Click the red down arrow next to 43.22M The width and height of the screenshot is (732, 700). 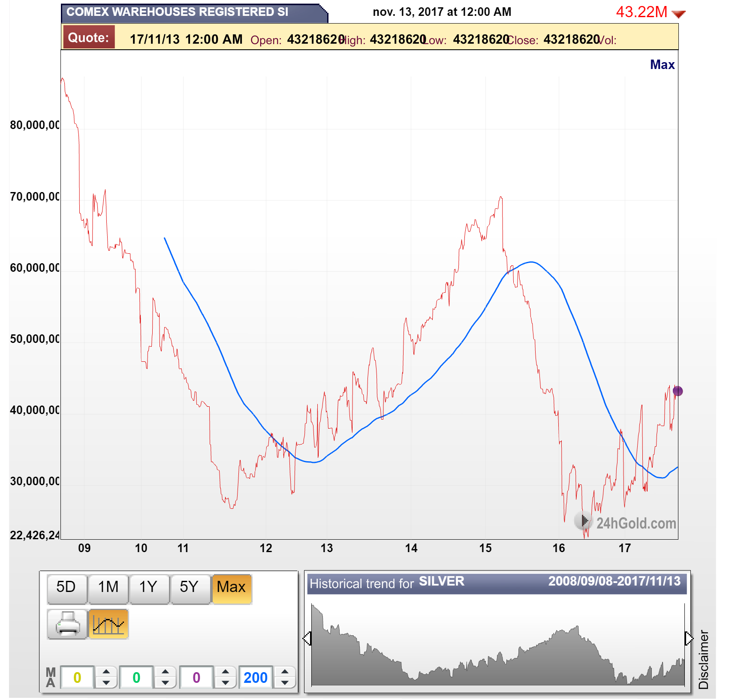678,14
